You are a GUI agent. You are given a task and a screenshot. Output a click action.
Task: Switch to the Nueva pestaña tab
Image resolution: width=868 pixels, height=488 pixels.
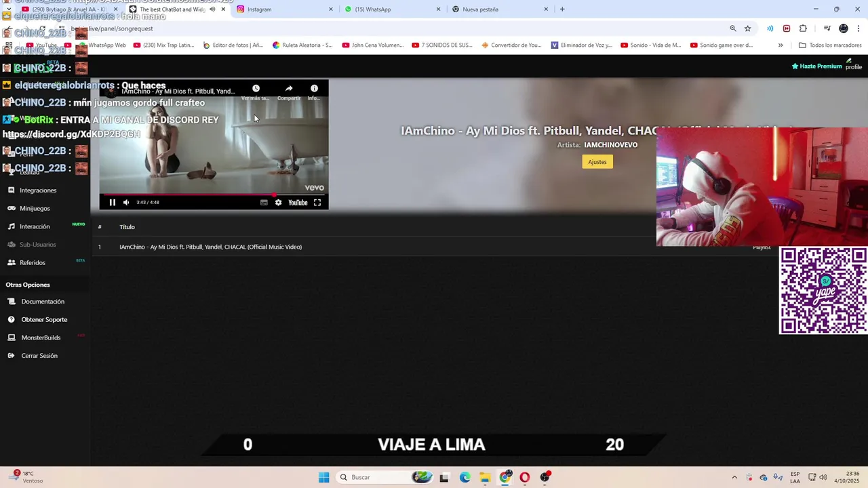[x=480, y=9]
